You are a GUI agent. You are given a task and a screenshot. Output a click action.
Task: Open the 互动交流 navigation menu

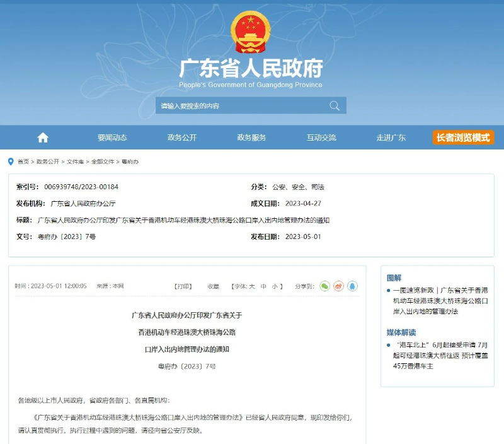[321, 137]
